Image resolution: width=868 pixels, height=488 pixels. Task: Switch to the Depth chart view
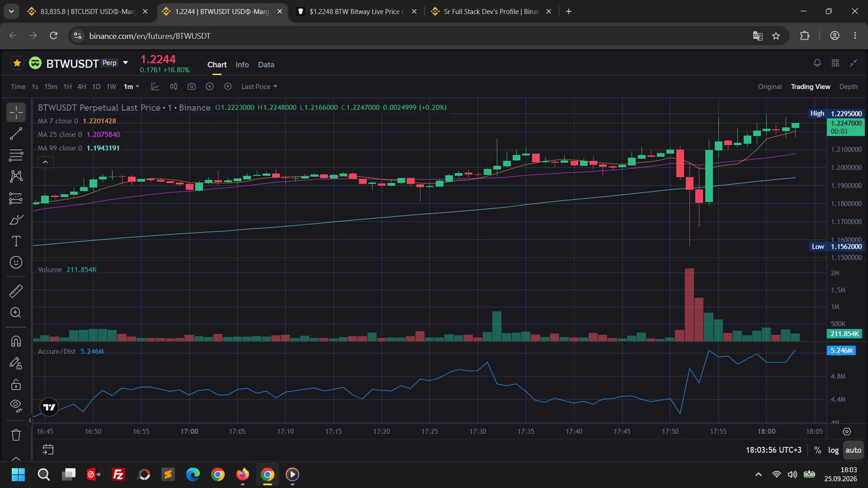[848, 86]
